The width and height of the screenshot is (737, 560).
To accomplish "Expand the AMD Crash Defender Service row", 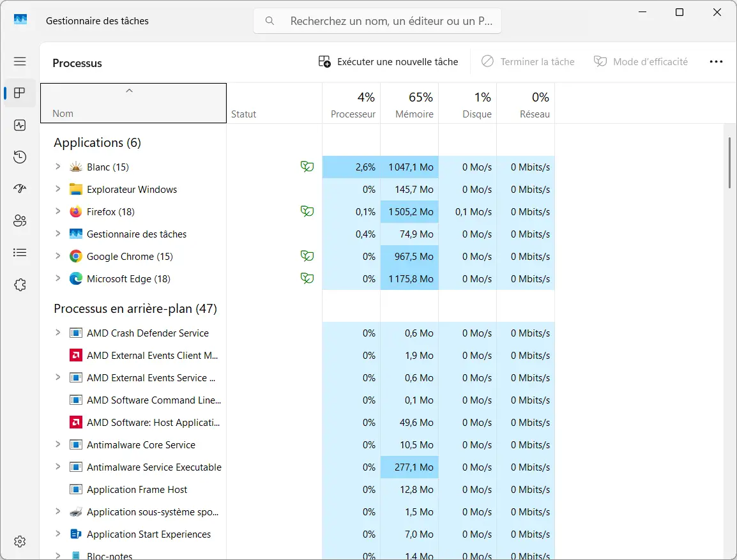I will [x=58, y=333].
